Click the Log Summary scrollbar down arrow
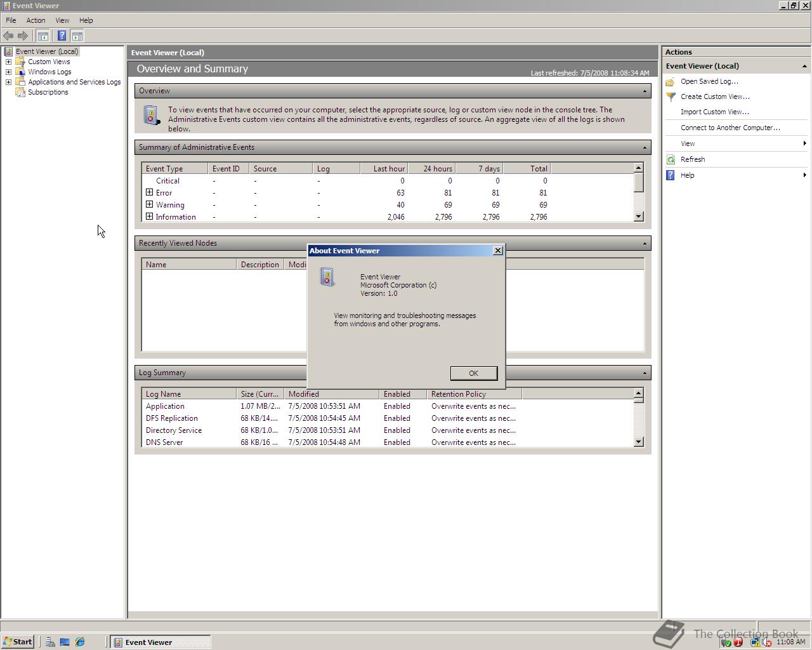This screenshot has height=650, width=812. click(x=639, y=442)
